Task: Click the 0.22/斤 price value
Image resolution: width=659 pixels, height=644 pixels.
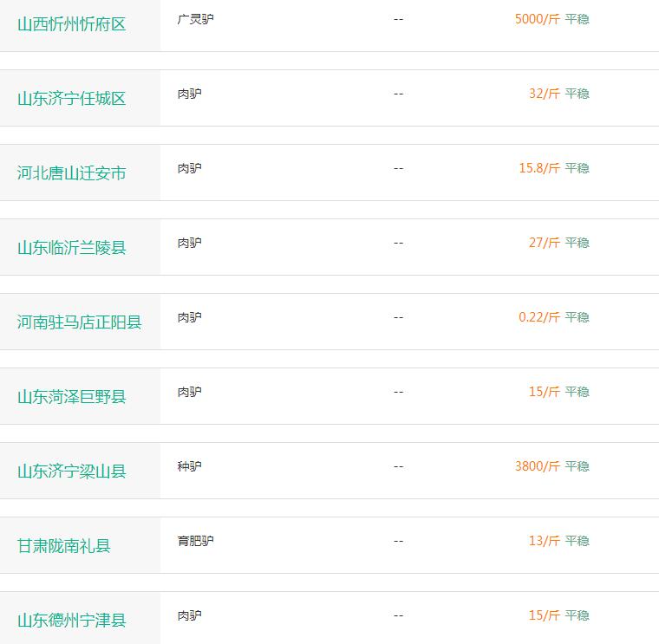Action: (x=539, y=317)
